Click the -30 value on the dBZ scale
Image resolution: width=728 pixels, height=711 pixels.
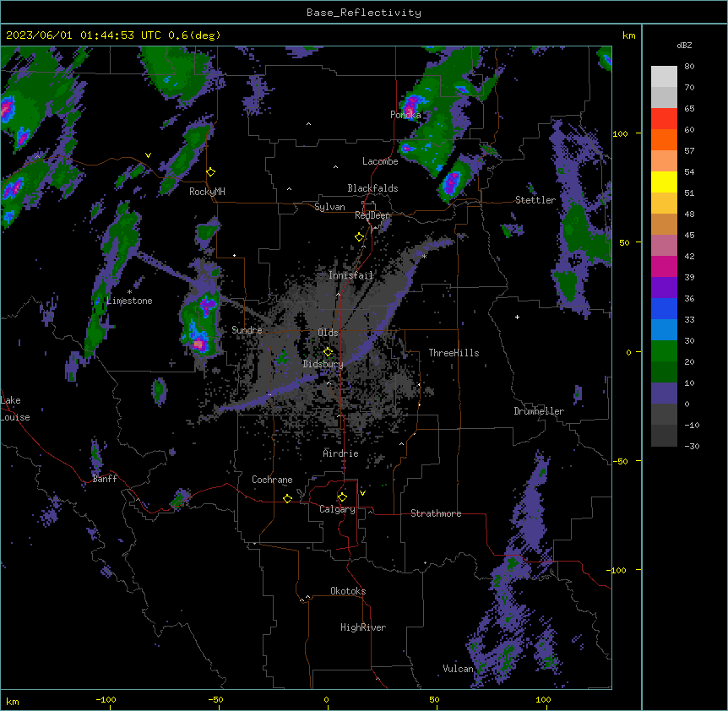[x=692, y=446]
